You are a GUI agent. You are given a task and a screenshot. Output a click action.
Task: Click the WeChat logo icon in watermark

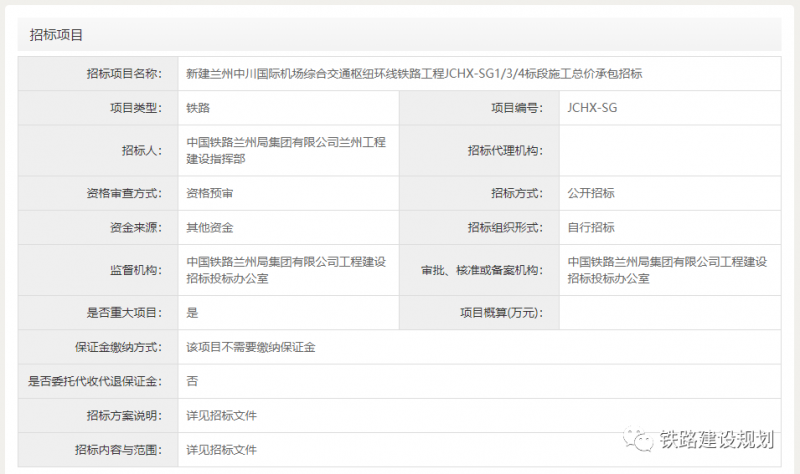(x=638, y=440)
